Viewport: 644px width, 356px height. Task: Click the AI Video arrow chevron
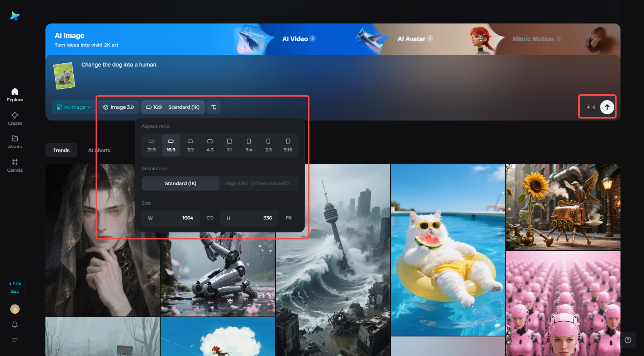(x=313, y=38)
